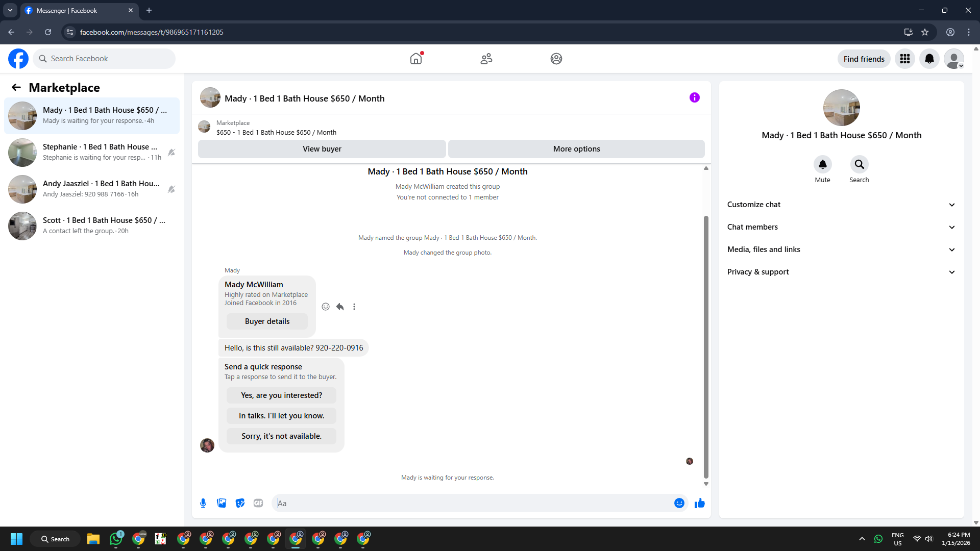Click the chat scrollbar
Image resolution: width=980 pixels, height=551 pixels.
click(x=706, y=347)
